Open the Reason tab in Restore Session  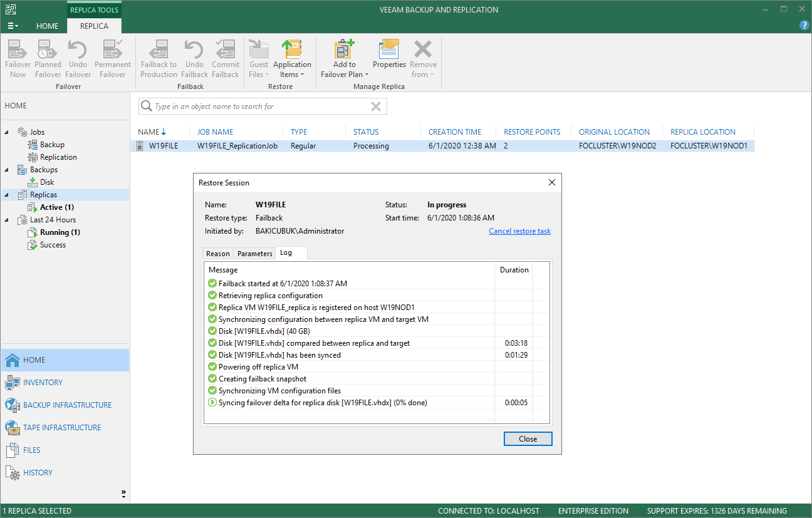(218, 254)
